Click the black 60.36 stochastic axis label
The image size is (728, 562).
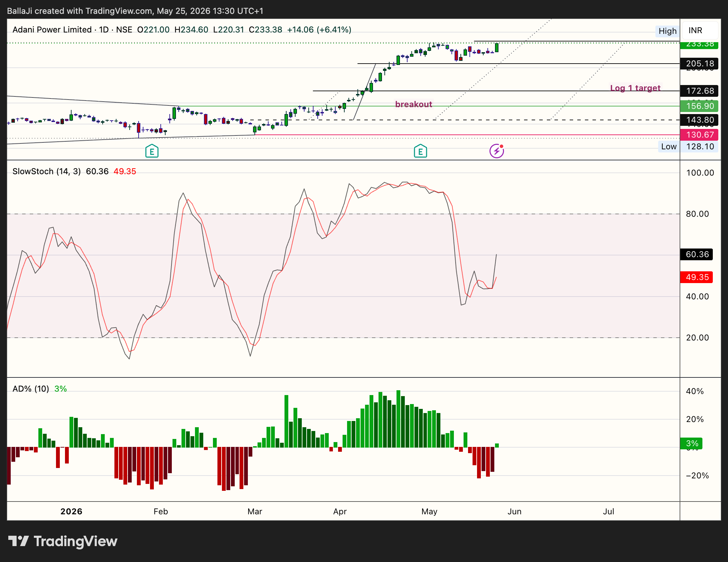697,254
